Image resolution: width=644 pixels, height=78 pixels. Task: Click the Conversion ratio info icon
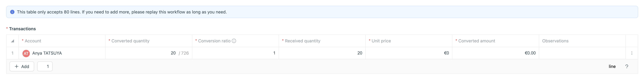pos(234,41)
